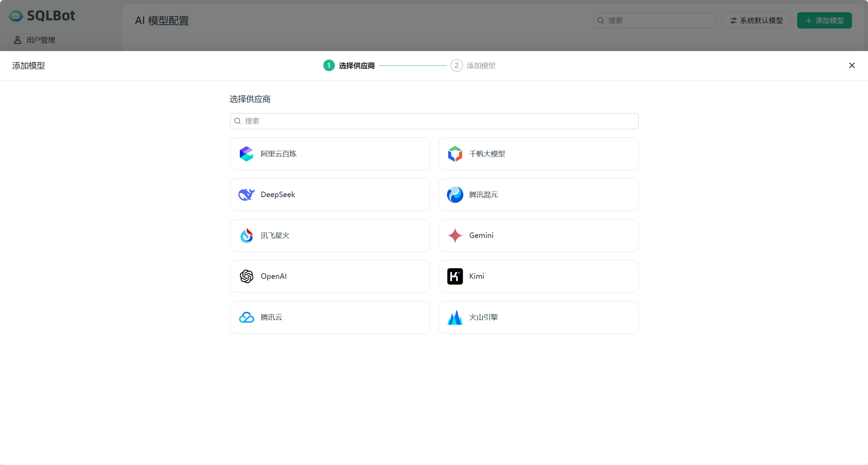Click the 用户管理 person icon in sidebar
The image size is (868, 465).
pyautogui.click(x=17, y=40)
